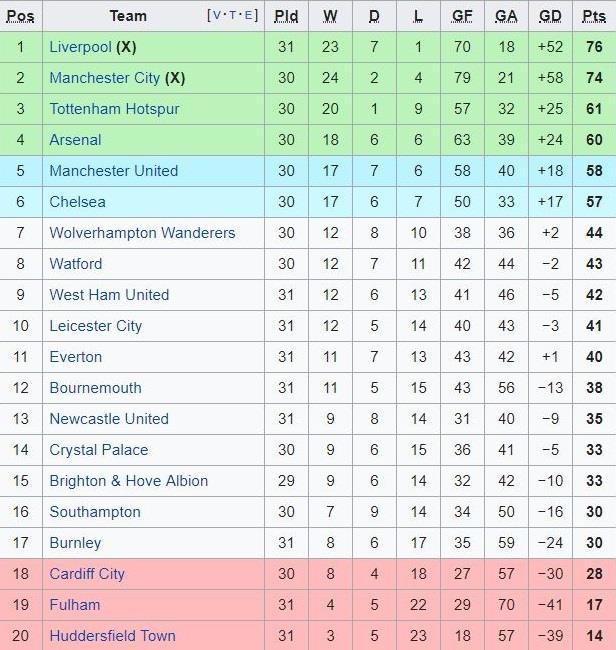This screenshot has width=616, height=650.
Task: Click the Pts column header
Action: 594,16
